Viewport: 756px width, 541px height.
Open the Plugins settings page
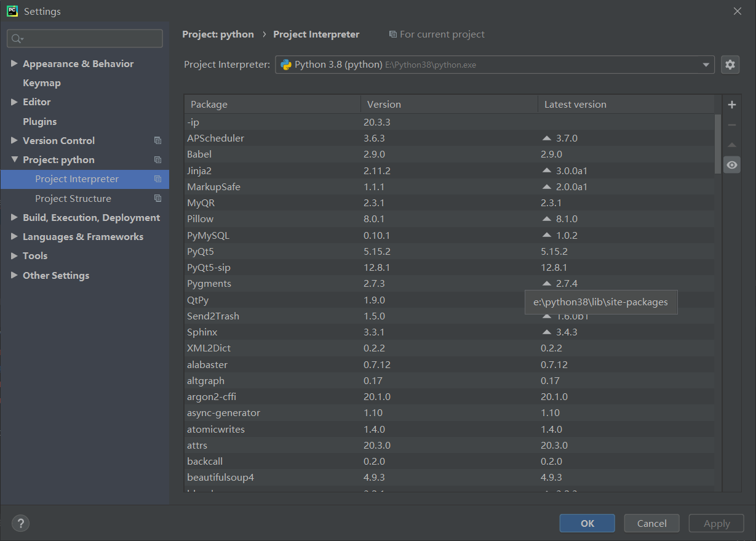(39, 121)
